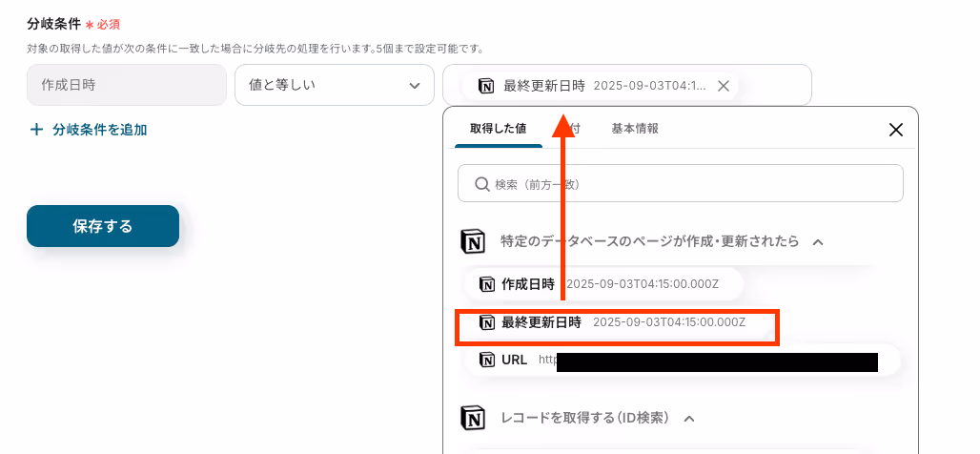This screenshot has height=454, width=980.
Task: Click the Notion icon of レコードを取得する section
Action: click(473, 418)
